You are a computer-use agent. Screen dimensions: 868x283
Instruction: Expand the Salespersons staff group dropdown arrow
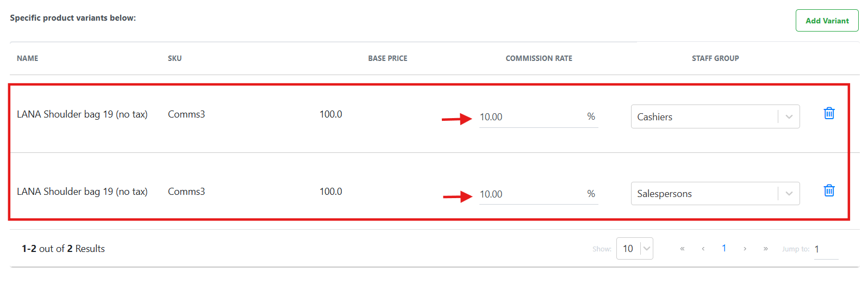tap(789, 194)
